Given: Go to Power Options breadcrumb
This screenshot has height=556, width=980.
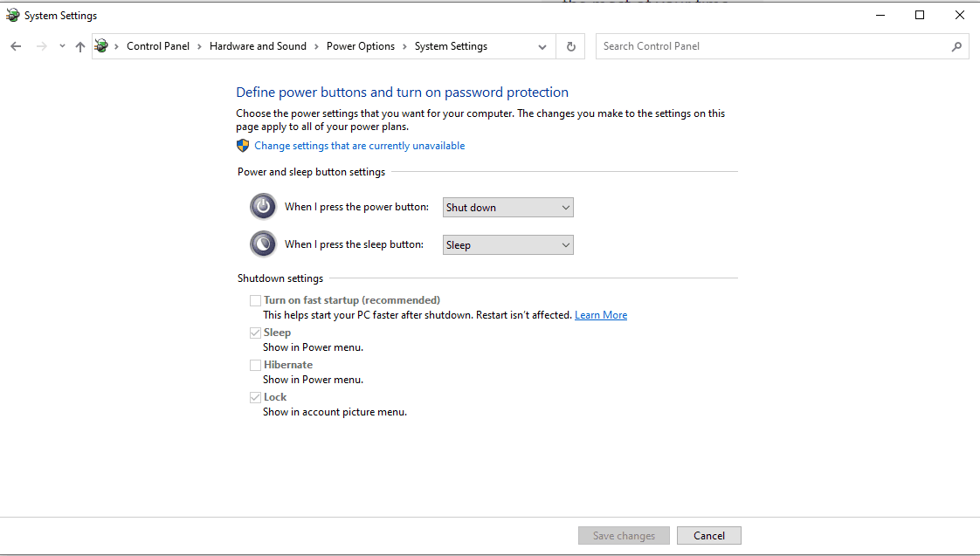Looking at the screenshot, I should point(361,46).
